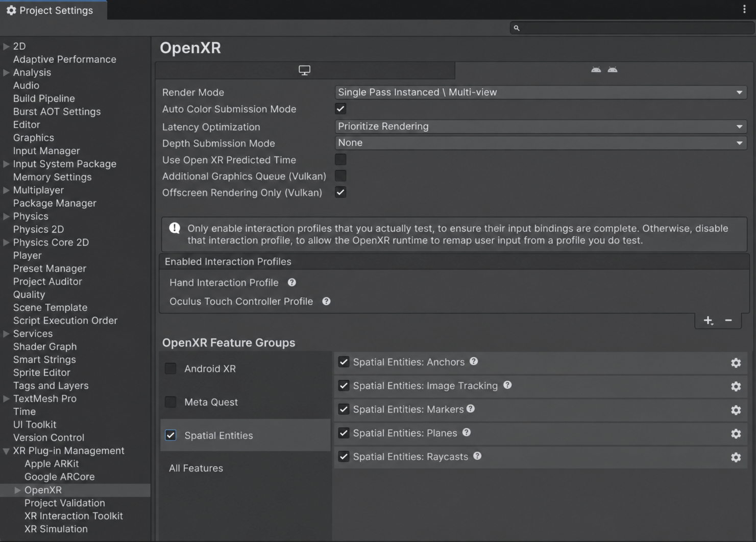Open the Render Mode dropdown
Image resolution: width=756 pixels, height=542 pixels.
[x=541, y=92]
